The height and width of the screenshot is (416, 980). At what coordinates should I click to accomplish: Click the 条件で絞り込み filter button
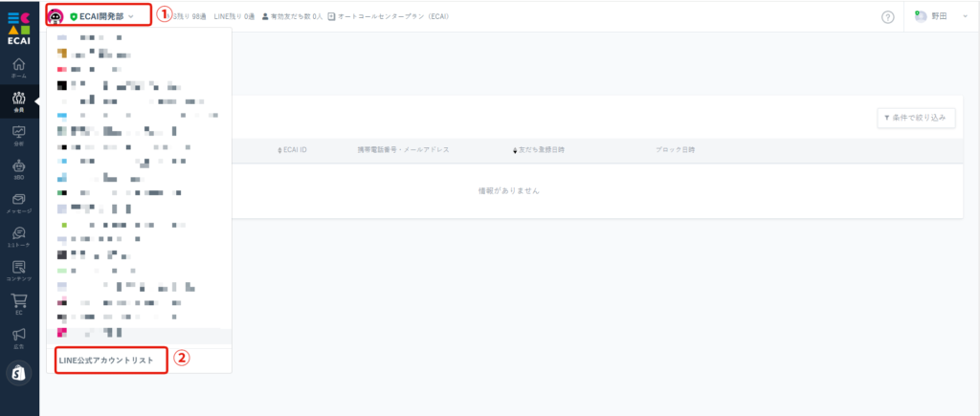tap(916, 118)
